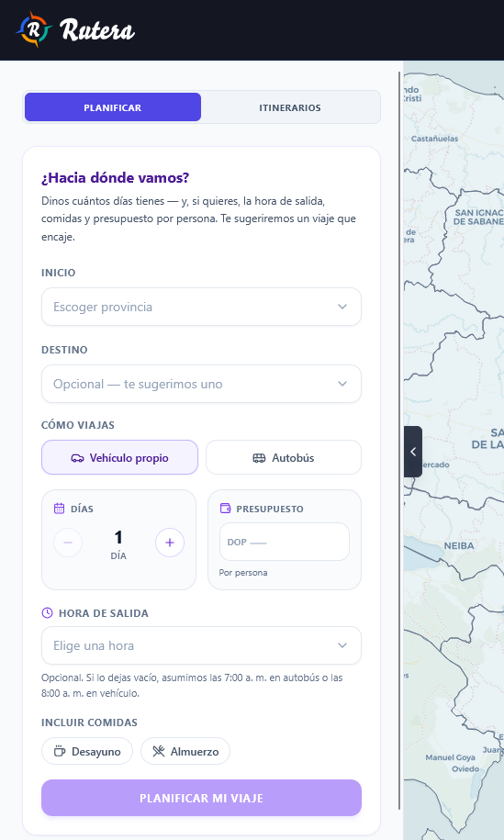Click the car icon in Vehículo propio

[x=77, y=458]
